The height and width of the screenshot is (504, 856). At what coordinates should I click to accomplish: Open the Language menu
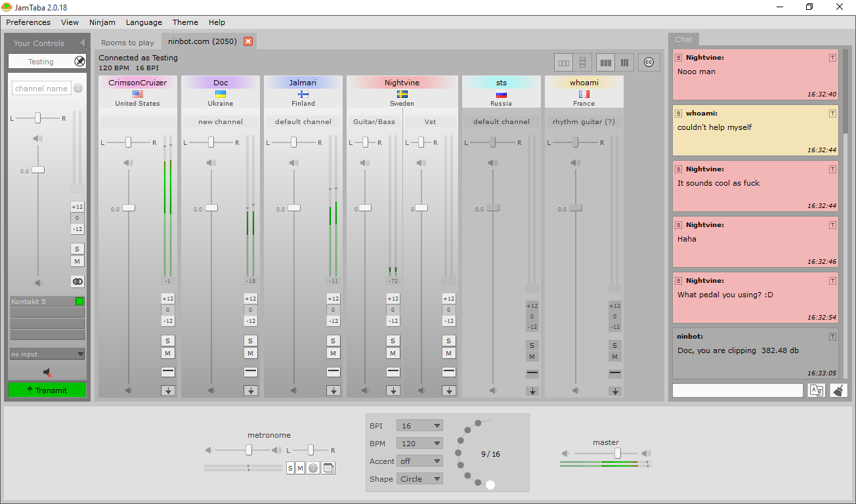[144, 22]
